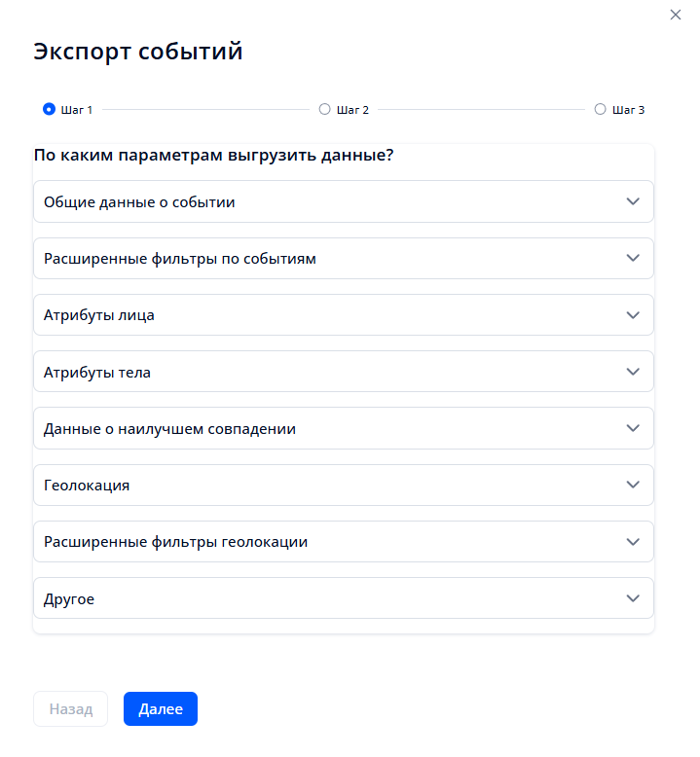Click the chevron icon for Атрибуты лица
The width and height of the screenshot is (700, 757).
click(x=633, y=315)
